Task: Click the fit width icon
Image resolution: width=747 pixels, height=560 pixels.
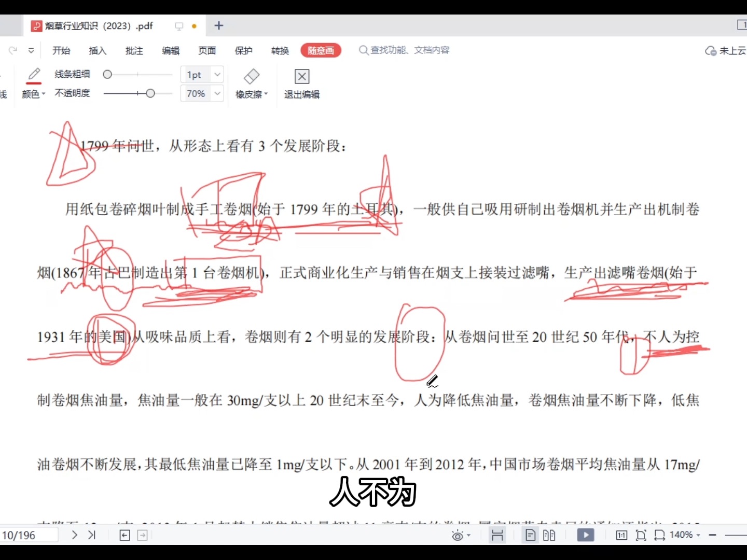Action: coord(659,535)
